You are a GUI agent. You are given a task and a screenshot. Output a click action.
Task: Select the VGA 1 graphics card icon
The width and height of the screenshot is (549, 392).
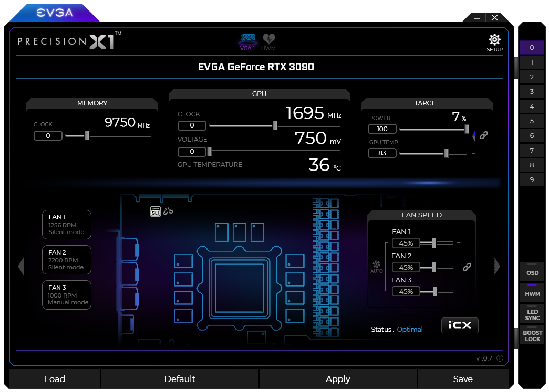point(247,42)
